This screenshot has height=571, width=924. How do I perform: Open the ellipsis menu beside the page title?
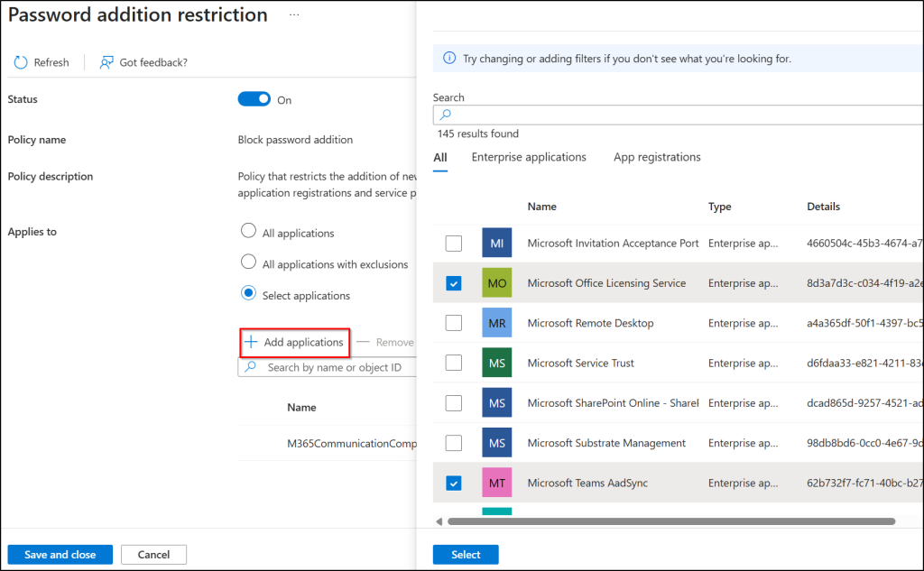pos(294,16)
